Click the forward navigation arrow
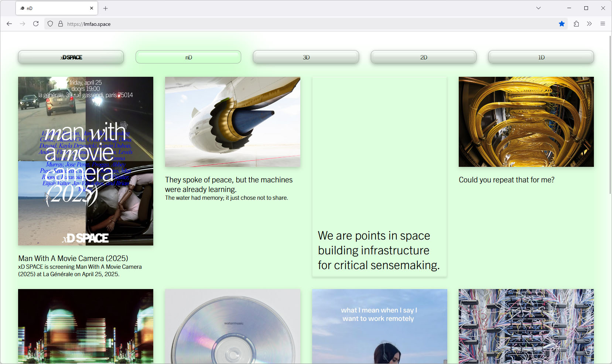 click(x=23, y=24)
